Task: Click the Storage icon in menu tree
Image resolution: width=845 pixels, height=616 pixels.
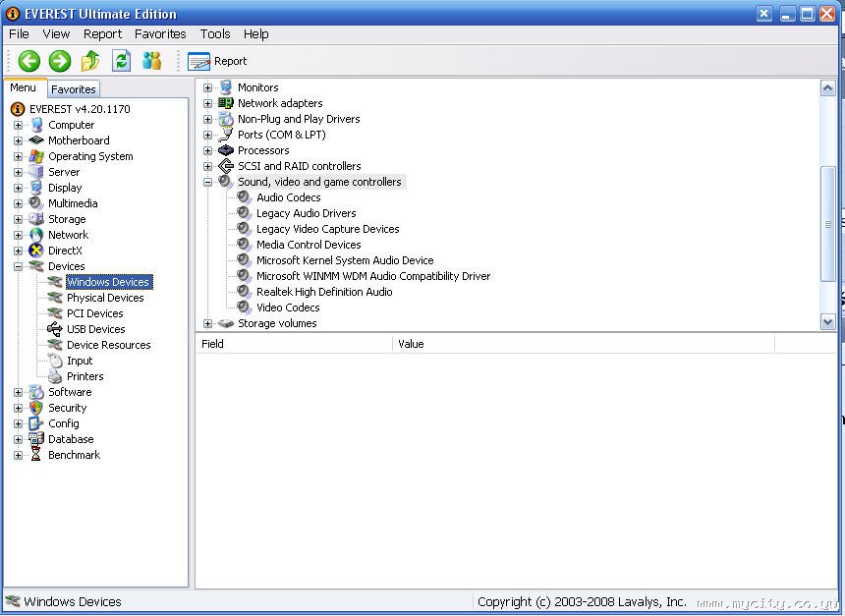Action: pyautogui.click(x=36, y=219)
